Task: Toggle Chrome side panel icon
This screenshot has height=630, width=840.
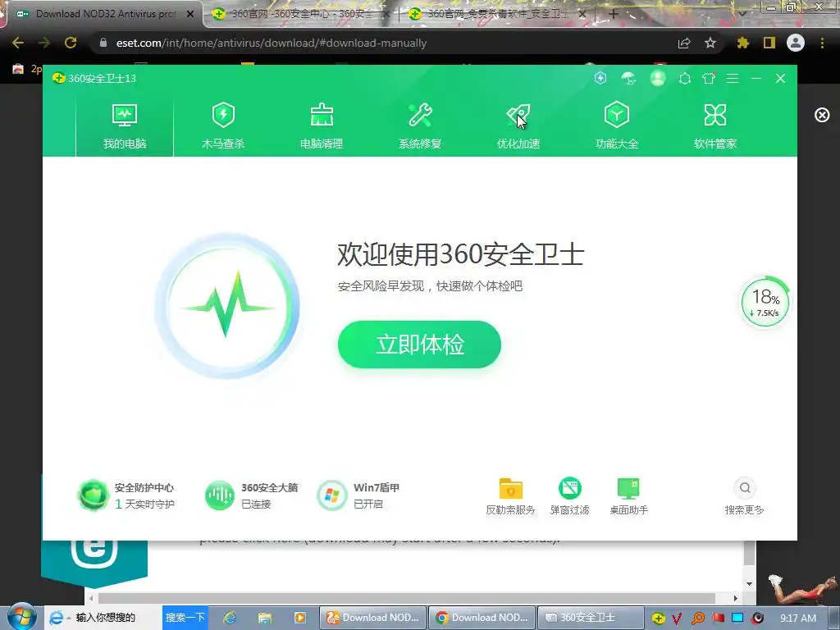Action: click(769, 43)
